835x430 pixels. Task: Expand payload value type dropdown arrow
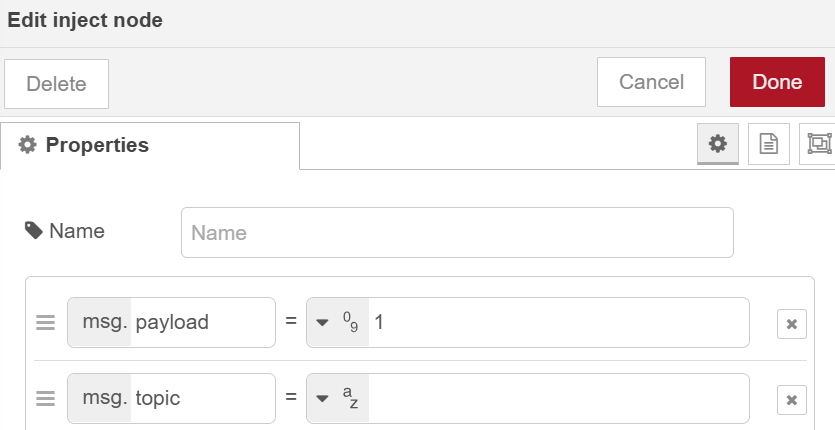click(322, 323)
